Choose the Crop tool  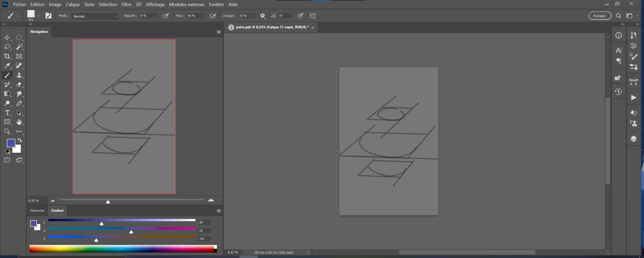(7, 56)
